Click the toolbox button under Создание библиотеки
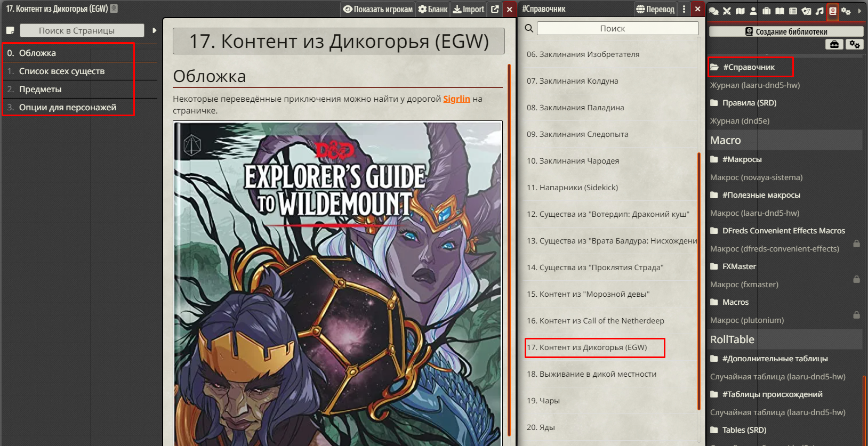The image size is (868, 446). 834,44
